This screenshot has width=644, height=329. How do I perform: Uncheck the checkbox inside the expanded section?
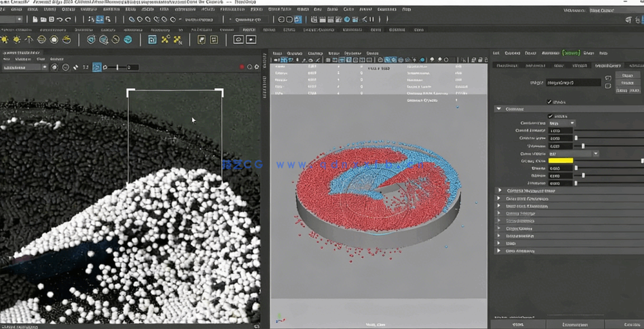tap(550, 116)
